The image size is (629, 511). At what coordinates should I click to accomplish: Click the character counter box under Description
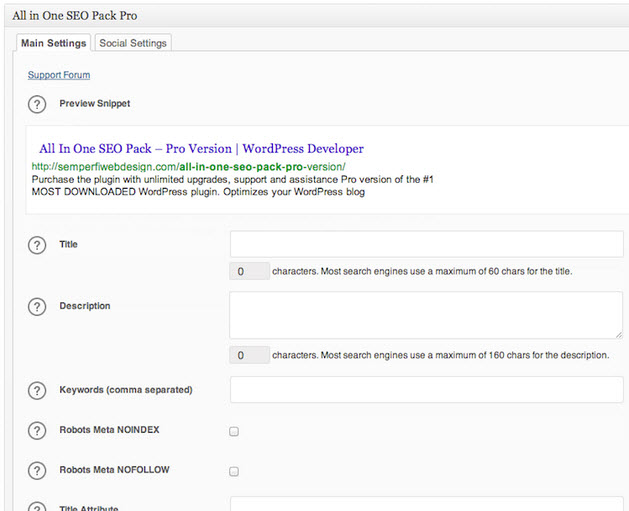(x=249, y=355)
